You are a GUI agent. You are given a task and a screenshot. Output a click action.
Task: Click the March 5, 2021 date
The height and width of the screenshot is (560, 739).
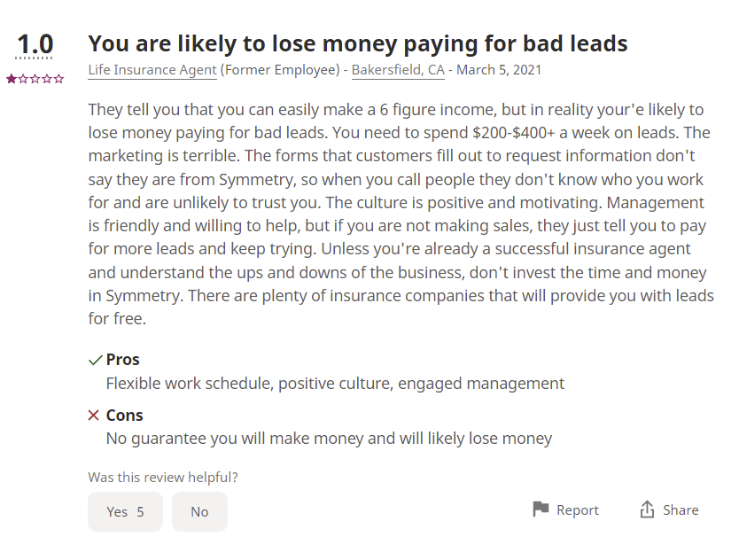499,70
